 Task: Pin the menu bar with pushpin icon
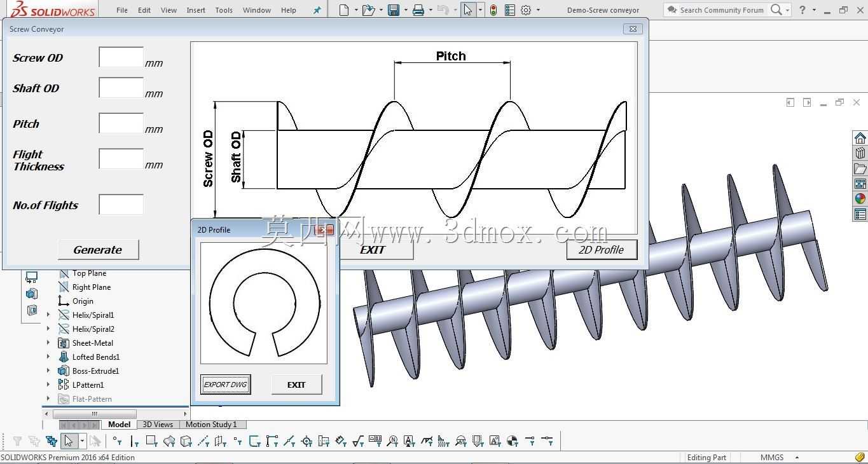pos(317,10)
